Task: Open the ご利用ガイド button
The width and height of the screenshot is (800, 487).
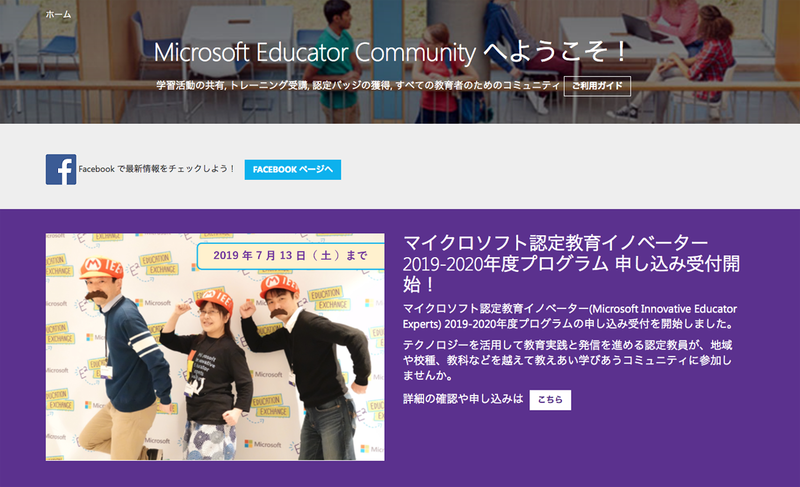Action: tap(597, 86)
